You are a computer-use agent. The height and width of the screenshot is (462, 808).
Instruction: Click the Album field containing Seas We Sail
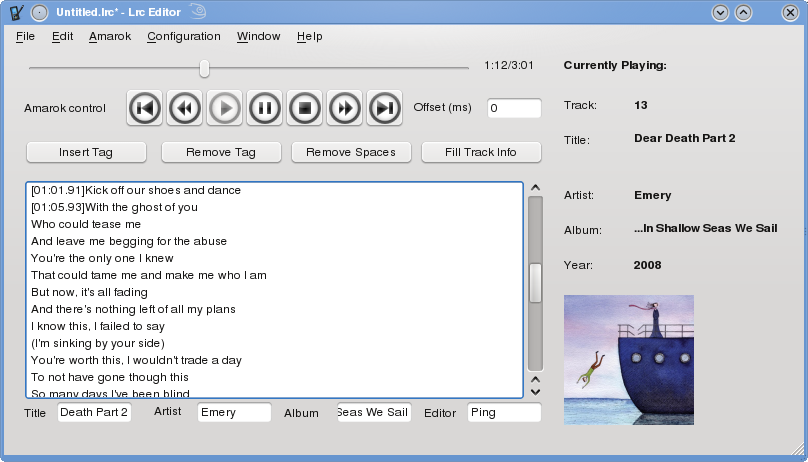coord(374,413)
